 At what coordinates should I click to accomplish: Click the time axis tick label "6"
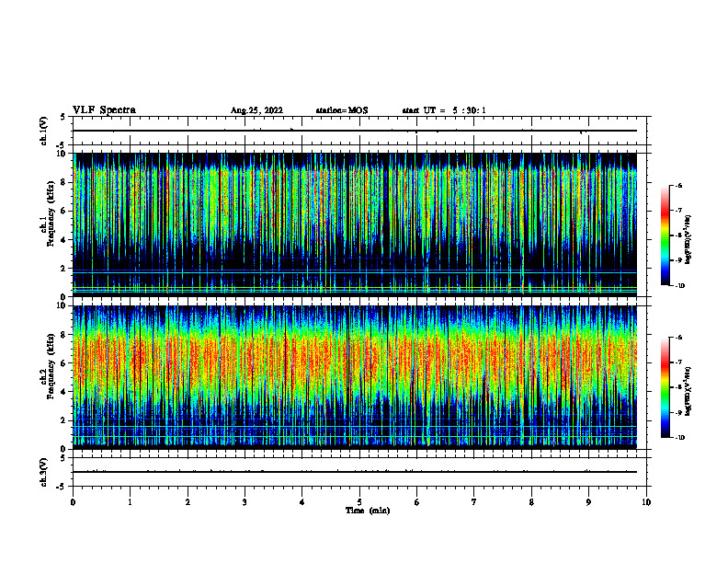click(417, 502)
